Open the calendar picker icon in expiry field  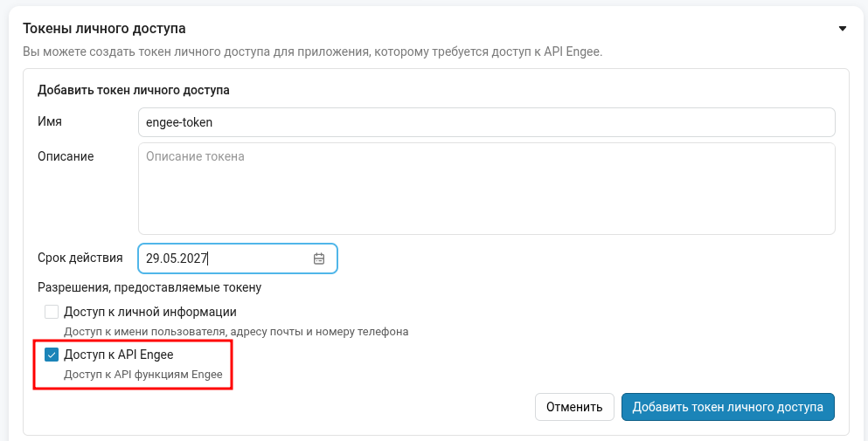pos(319,258)
